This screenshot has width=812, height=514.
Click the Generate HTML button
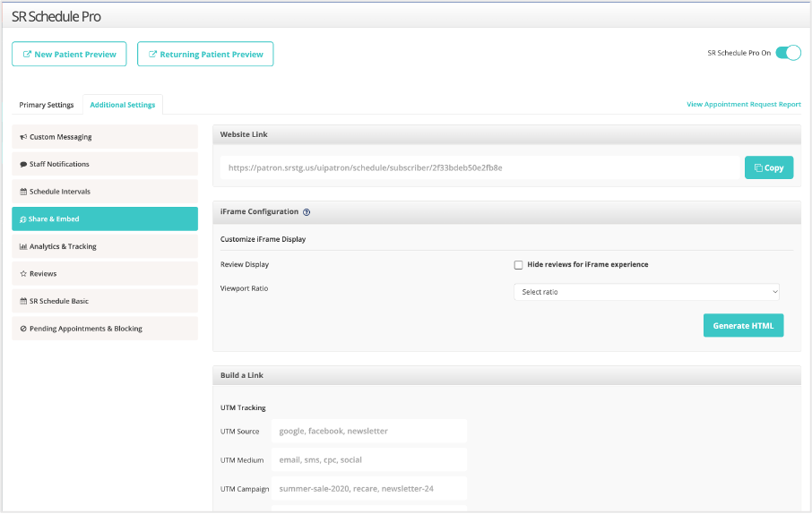pyautogui.click(x=743, y=326)
